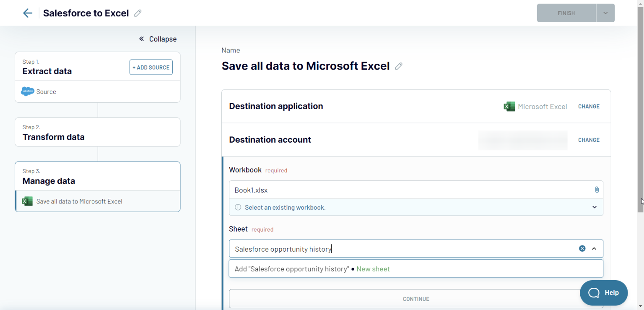Click the Salesforce icon in the Source step

[x=27, y=91]
